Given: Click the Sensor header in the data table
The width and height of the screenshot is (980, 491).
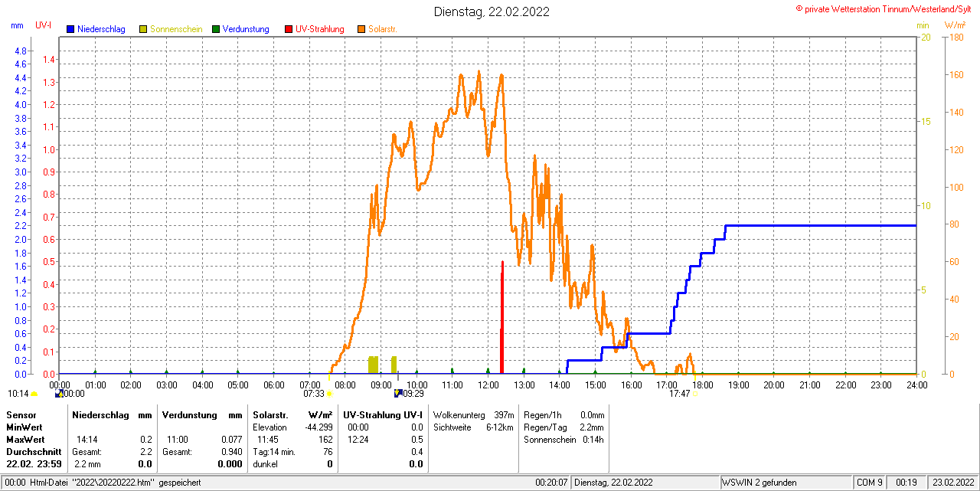Looking at the screenshot, I should tap(21, 414).
